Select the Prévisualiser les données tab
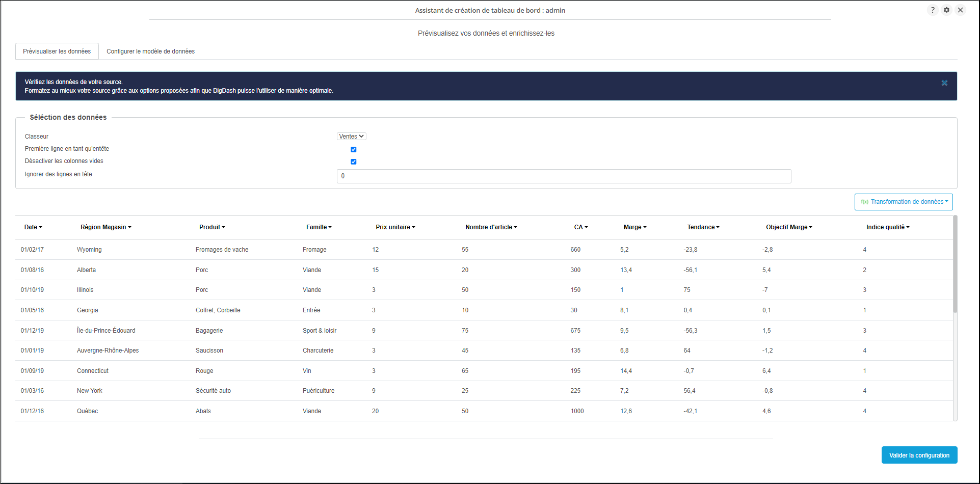980x484 pixels. [57, 51]
